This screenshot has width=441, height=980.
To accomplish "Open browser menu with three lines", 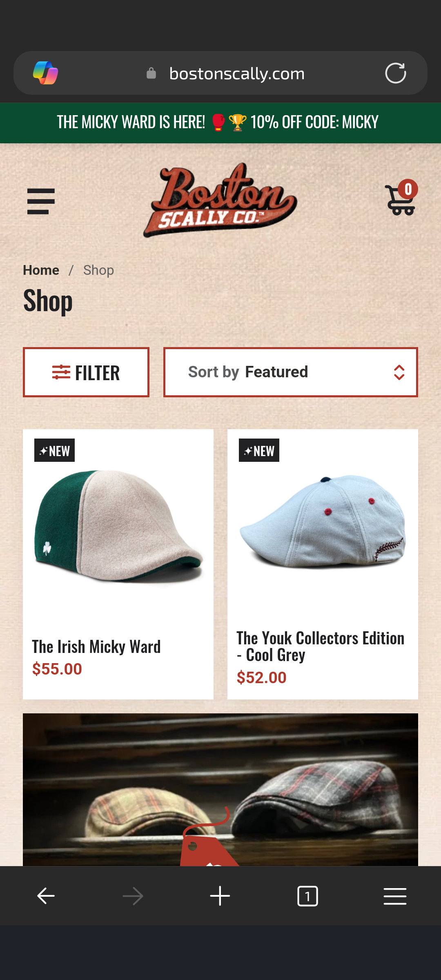I will (395, 896).
